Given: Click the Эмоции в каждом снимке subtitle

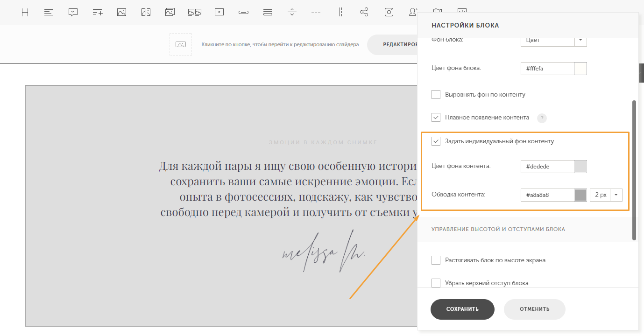Looking at the screenshot, I should pos(323,142).
